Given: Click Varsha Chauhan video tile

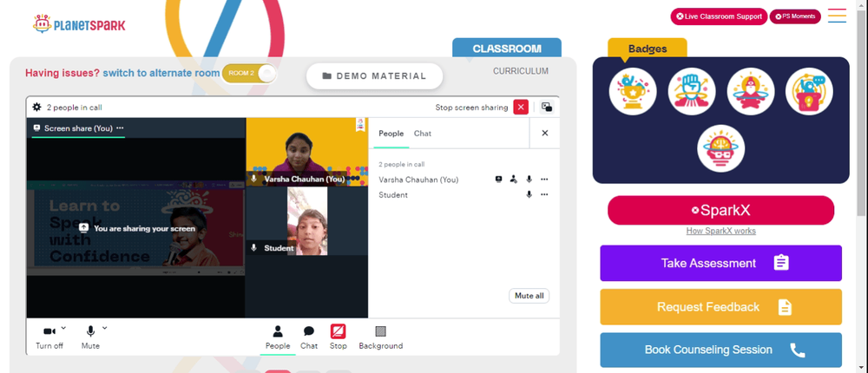Looking at the screenshot, I should 306,152.
